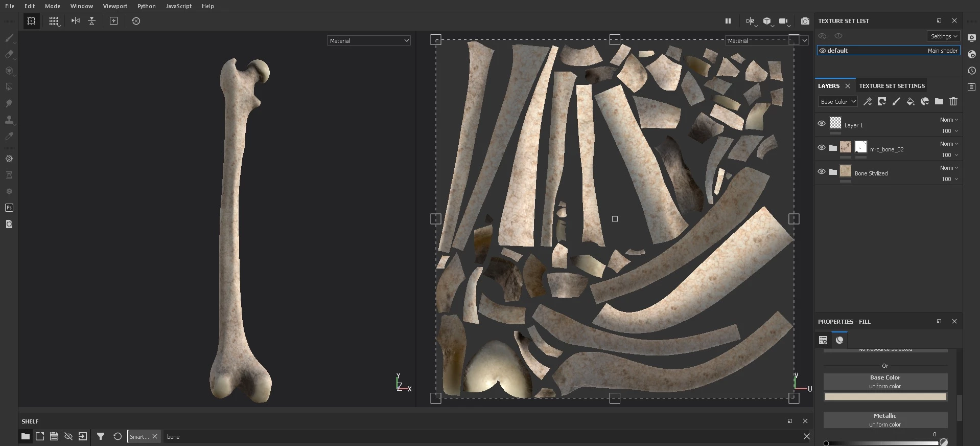Toggle the Shelf filter funnel icon
This screenshot has height=446, width=980.
pos(101,436)
